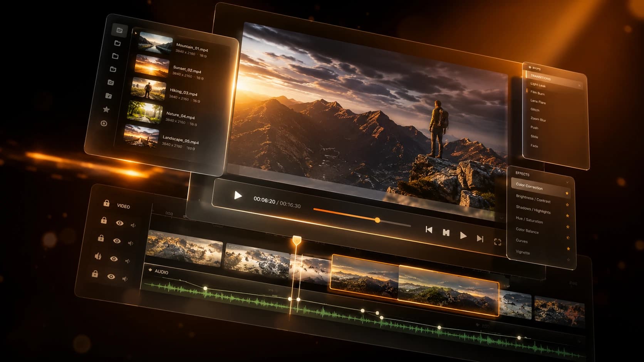Favorite the Vignette effect with its star

(569, 260)
